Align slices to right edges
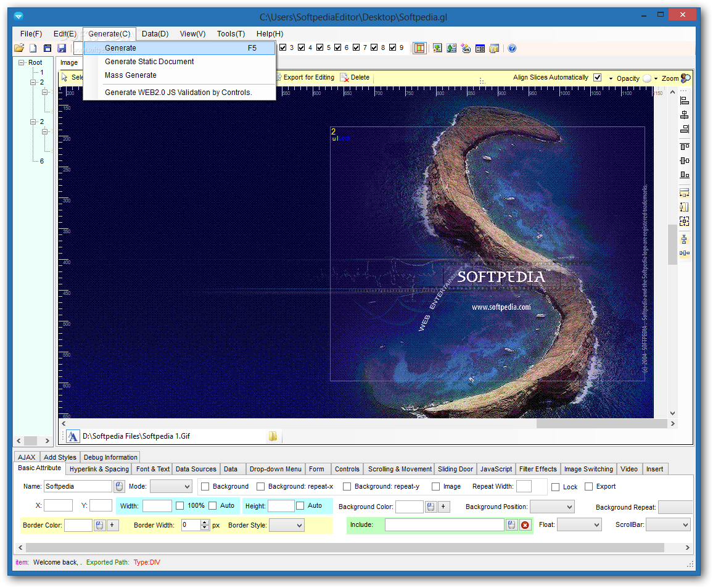The height and width of the screenshot is (588, 713). pyautogui.click(x=685, y=129)
